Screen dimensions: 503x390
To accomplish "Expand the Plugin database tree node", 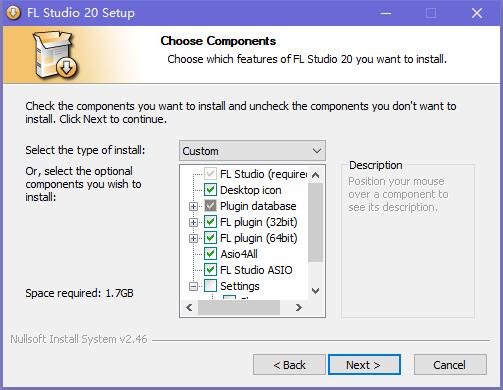I will point(193,206).
